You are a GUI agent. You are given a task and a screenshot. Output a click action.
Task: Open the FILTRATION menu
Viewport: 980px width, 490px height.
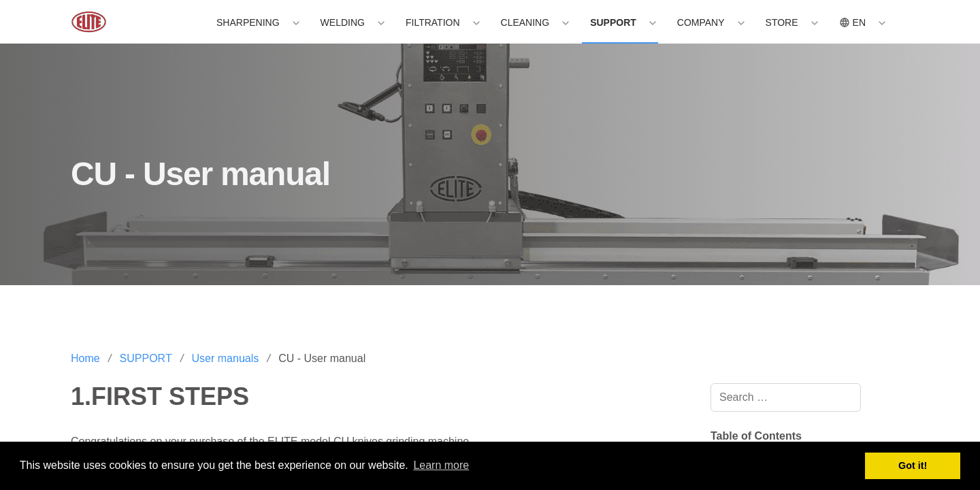click(433, 22)
